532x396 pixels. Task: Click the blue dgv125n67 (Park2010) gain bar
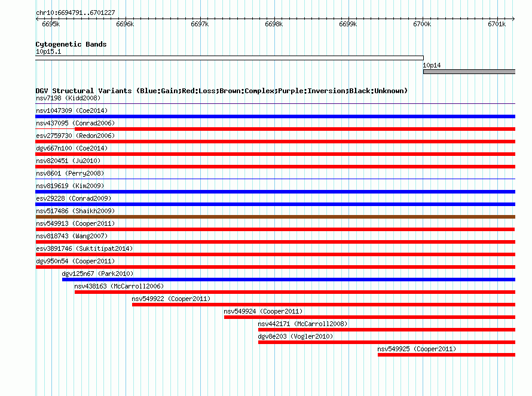click(x=288, y=280)
